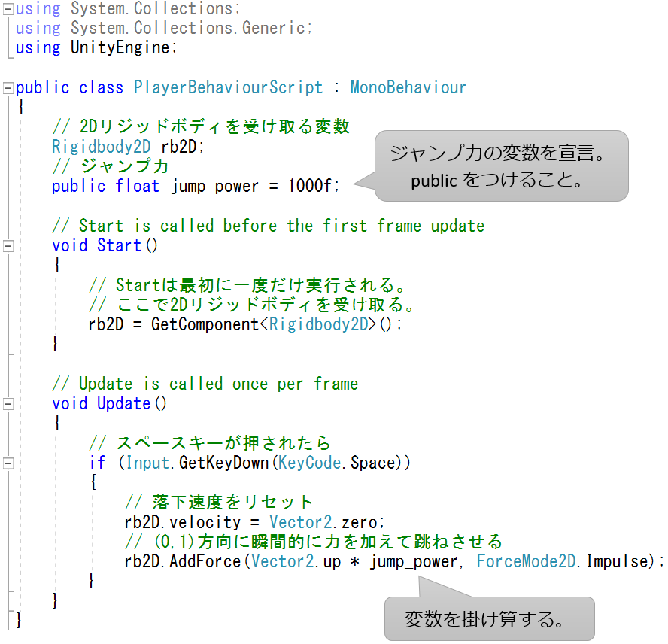Viewport: 668px width, 644px height.
Task: Click 'KeyCode' type name
Action: pos(309,463)
